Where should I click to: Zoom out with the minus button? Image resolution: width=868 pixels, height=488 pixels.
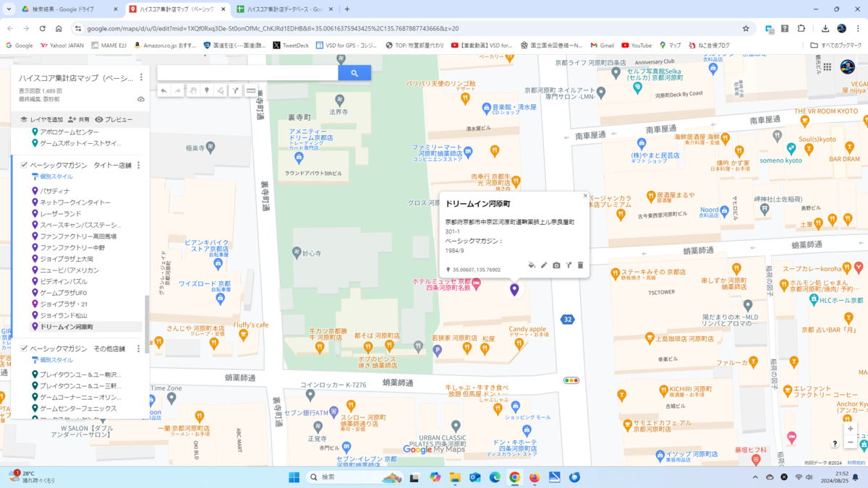pyautogui.click(x=850, y=442)
